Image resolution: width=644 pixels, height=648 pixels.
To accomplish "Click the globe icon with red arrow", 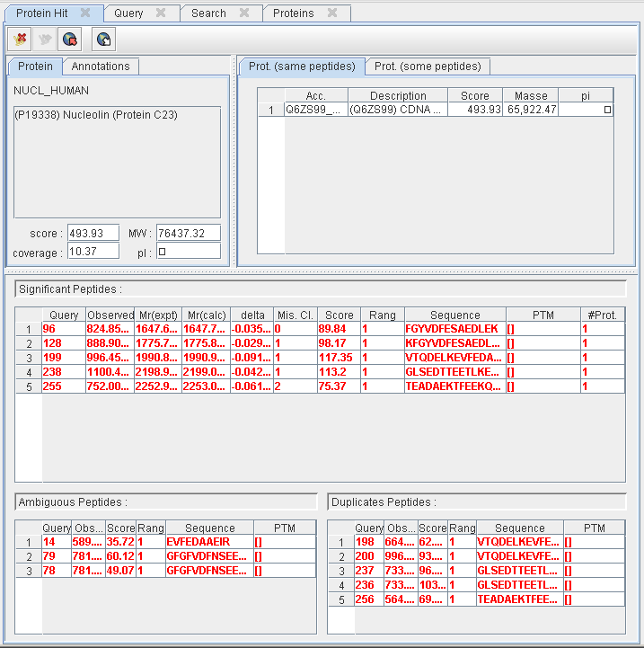I will click(69, 40).
